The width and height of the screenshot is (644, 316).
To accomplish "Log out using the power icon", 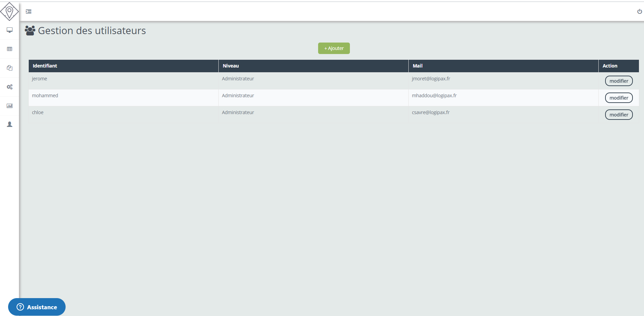I will point(640,11).
